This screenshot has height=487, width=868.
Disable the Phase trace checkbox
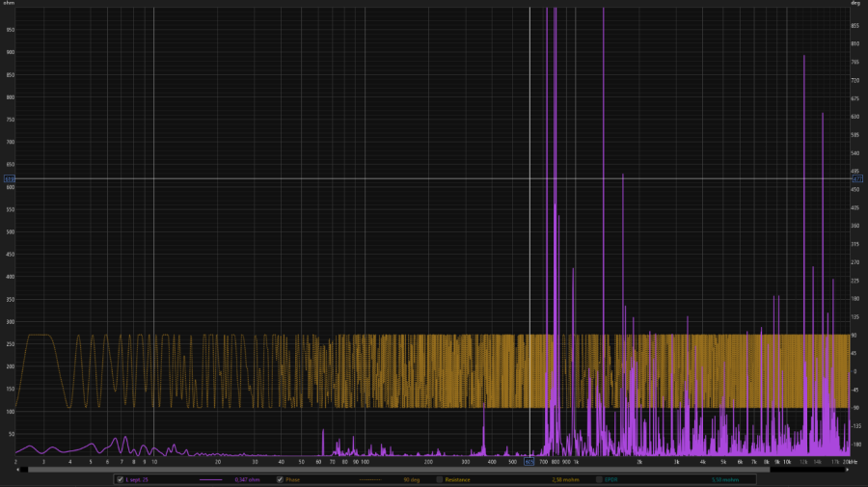280,480
